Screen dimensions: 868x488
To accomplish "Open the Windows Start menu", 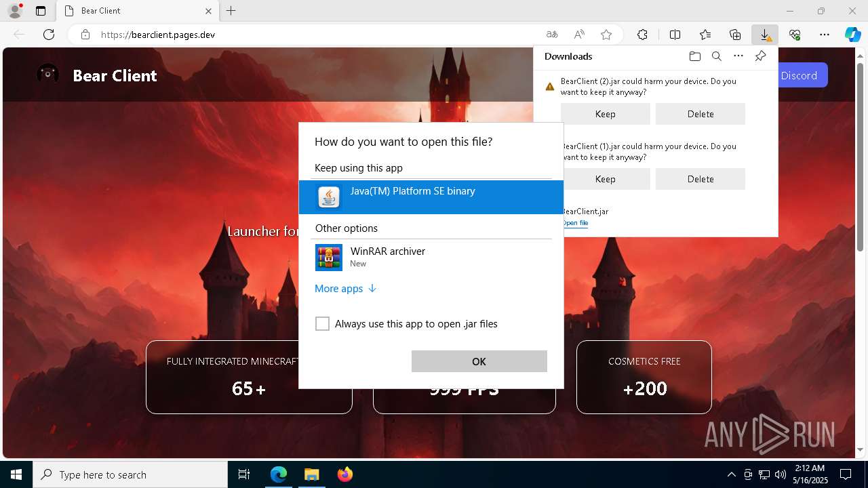I will (16, 474).
